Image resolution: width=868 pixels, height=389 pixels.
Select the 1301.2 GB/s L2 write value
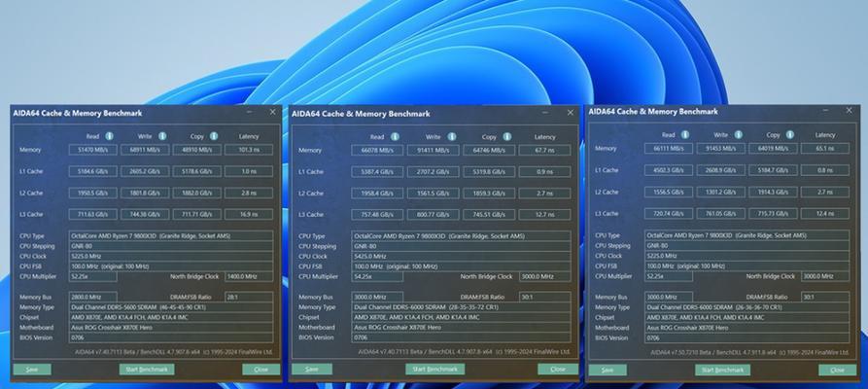pyautogui.click(x=721, y=192)
